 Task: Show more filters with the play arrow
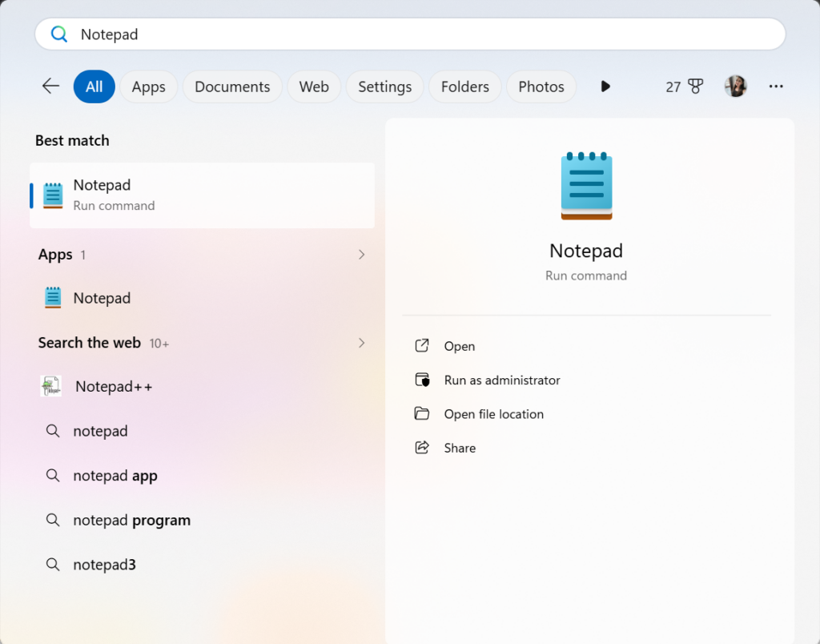click(605, 87)
